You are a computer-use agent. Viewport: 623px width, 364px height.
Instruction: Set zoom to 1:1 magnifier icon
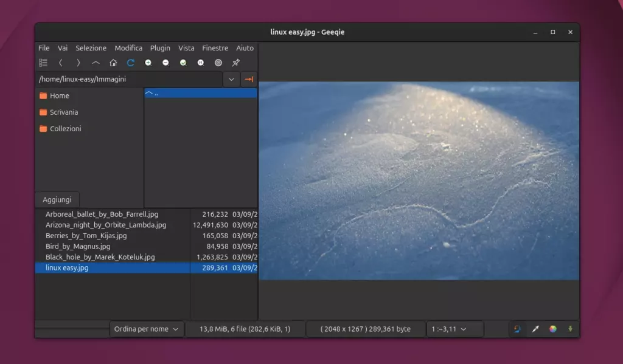(x=201, y=63)
